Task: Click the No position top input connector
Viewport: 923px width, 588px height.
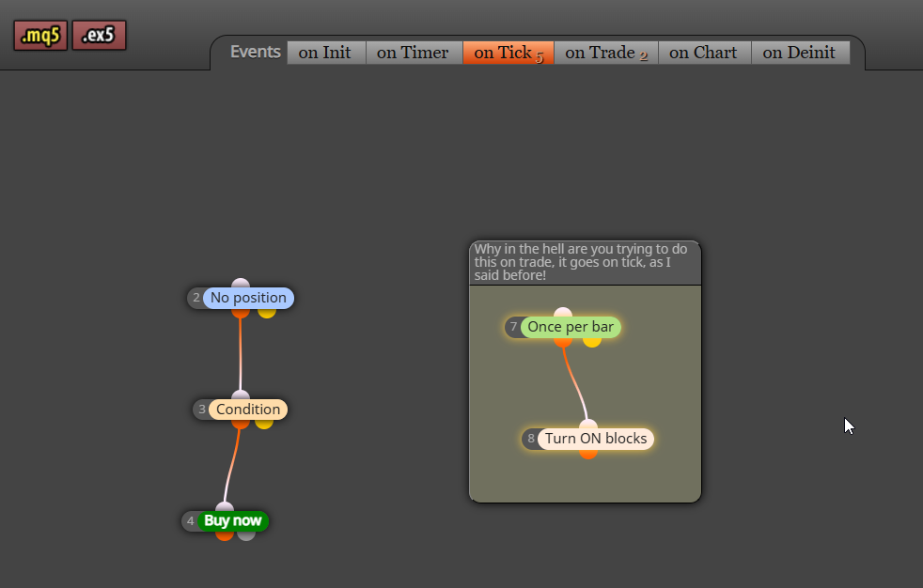Action: pos(241,284)
